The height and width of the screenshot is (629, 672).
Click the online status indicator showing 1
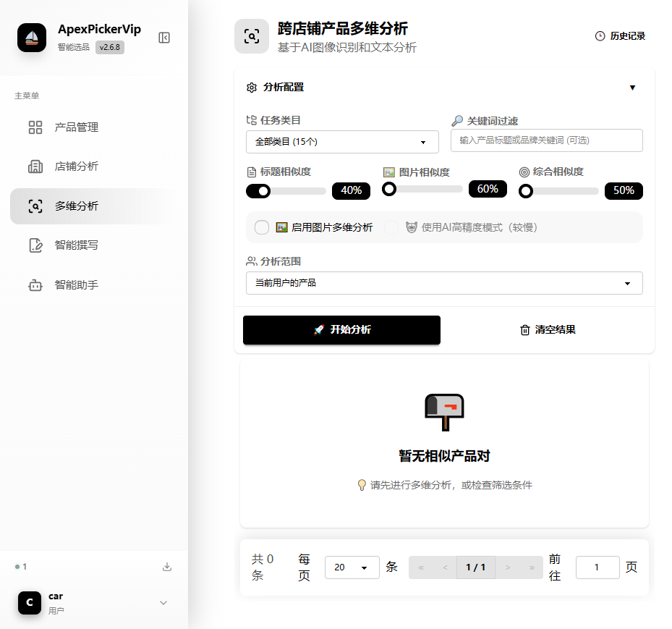[20, 567]
